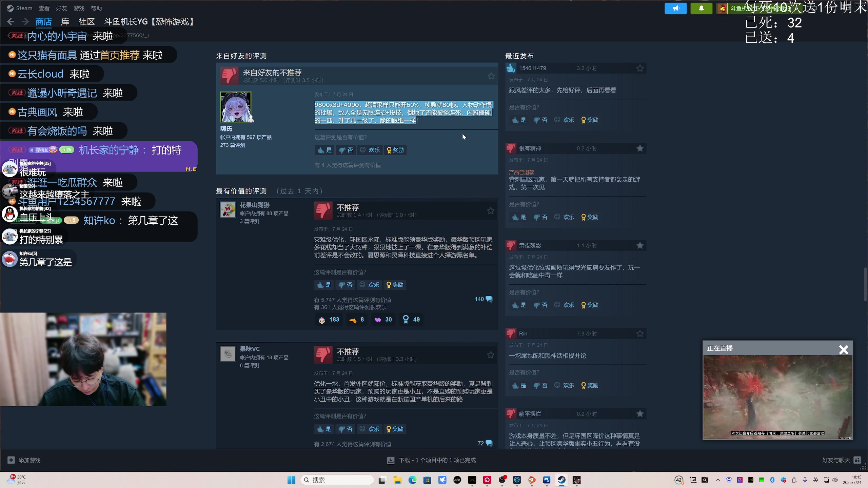The width and height of the screenshot is (868, 488).
Task: Click the 8 award badge
Action: click(356, 320)
